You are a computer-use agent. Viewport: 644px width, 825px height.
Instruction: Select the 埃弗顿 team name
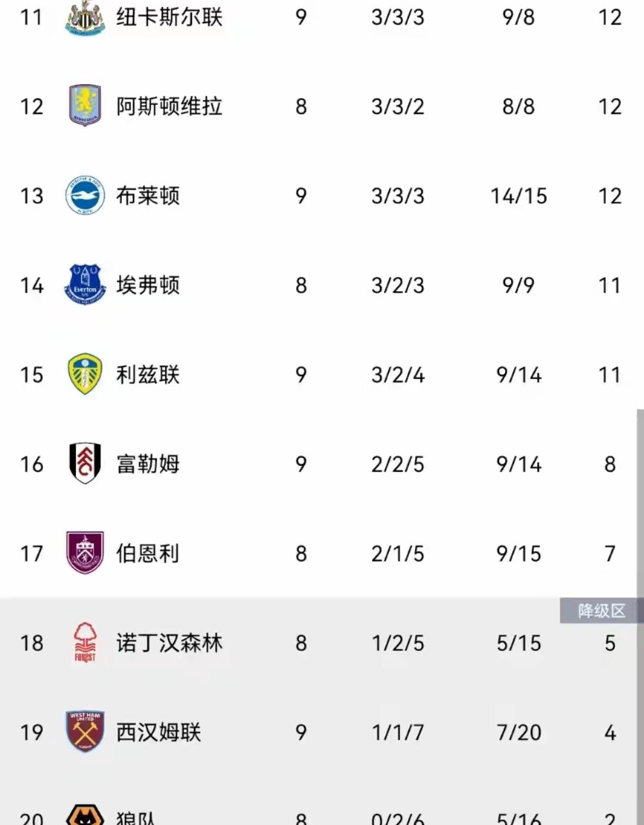tap(148, 285)
